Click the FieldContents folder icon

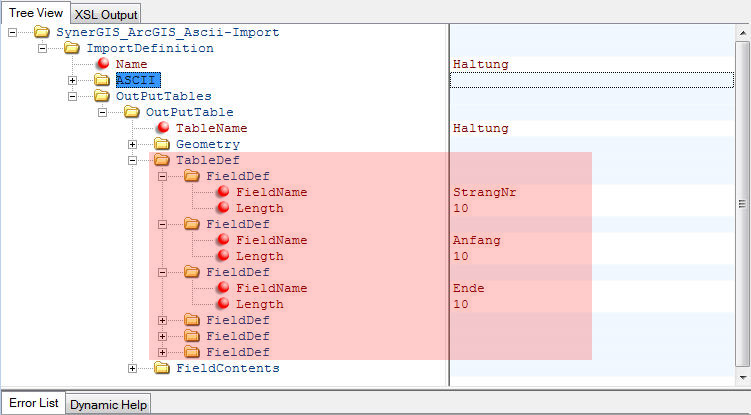click(162, 368)
